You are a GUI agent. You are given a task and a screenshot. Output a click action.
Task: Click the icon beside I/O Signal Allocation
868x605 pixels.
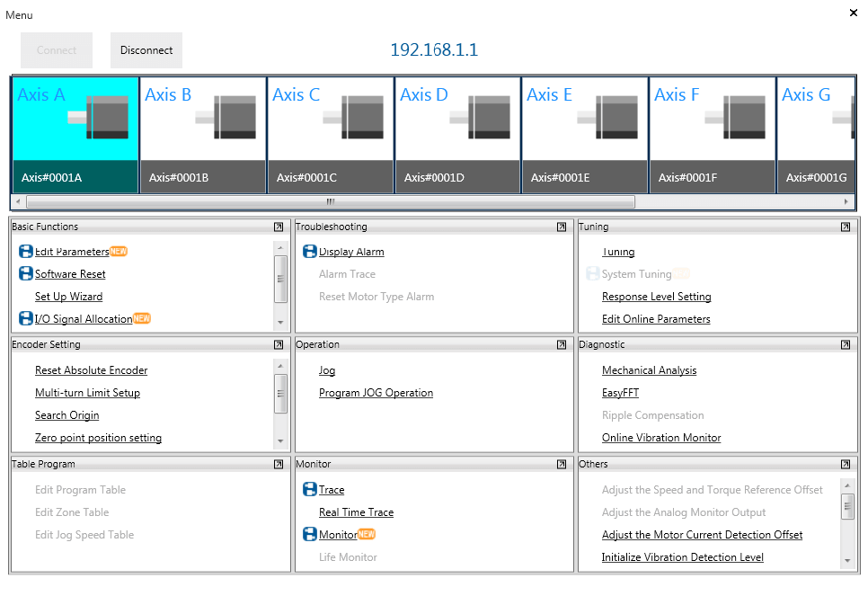[x=26, y=318]
